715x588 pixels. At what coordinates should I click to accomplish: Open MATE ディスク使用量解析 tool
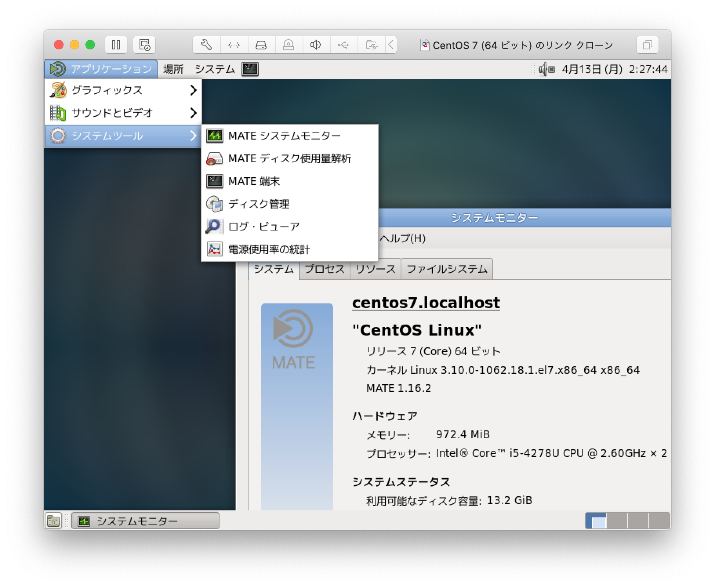click(x=290, y=158)
